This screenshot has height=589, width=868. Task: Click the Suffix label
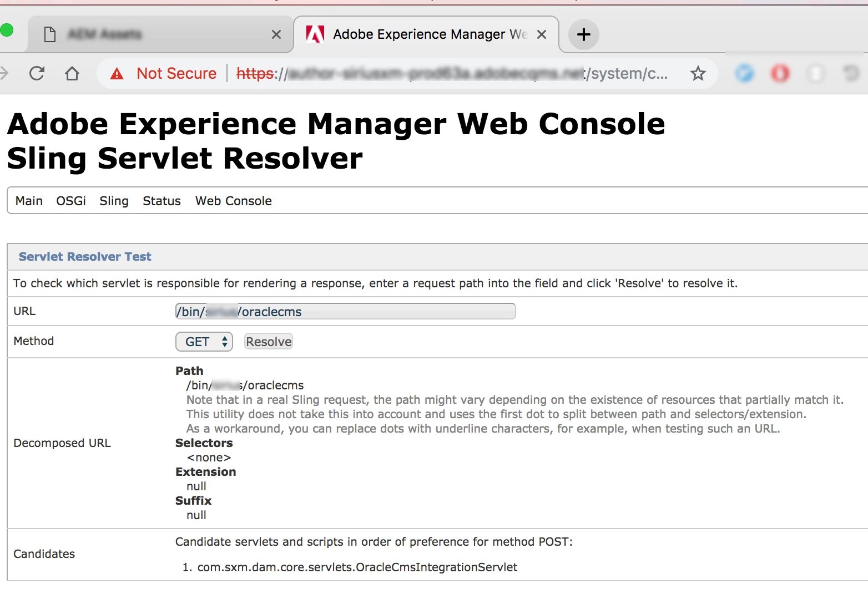click(x=193, y=500)
